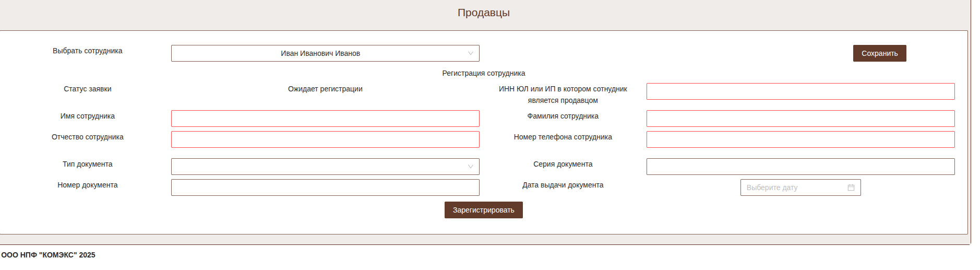Viewport: 980px width, 270px height.
Task: Click the 'Ожидает регистрации' status text
Action: point(325,89)
